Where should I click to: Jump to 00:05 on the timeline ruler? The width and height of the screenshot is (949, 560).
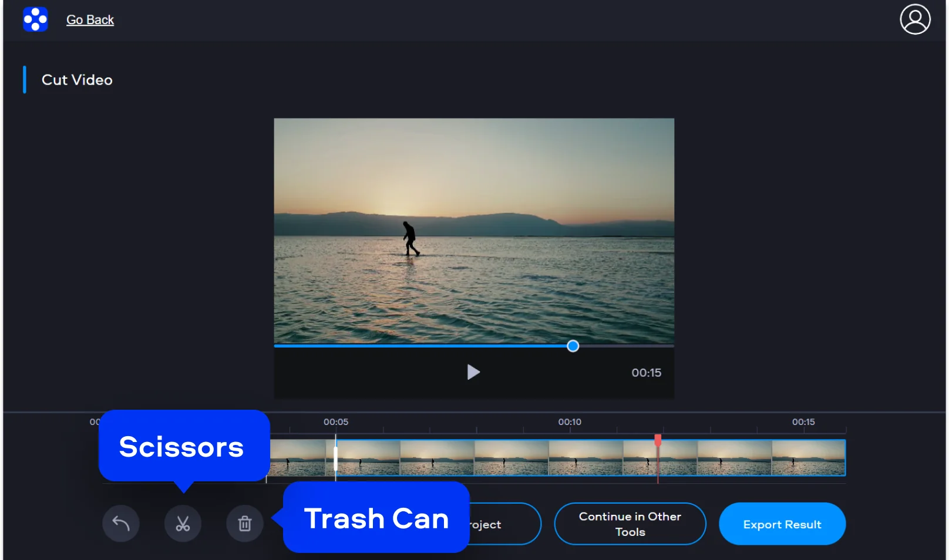(x=336, y=422)
